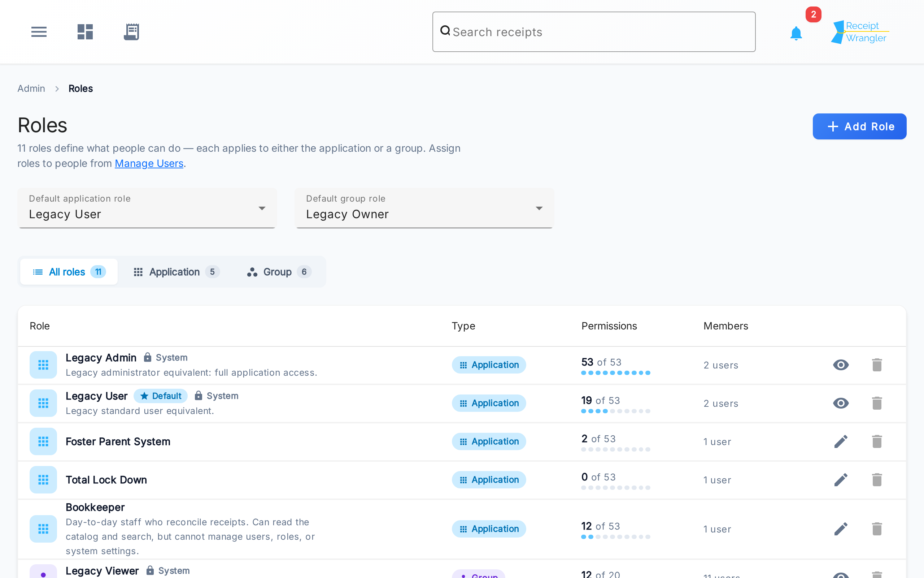Select the Legacy Admin role name

[101, 357]
